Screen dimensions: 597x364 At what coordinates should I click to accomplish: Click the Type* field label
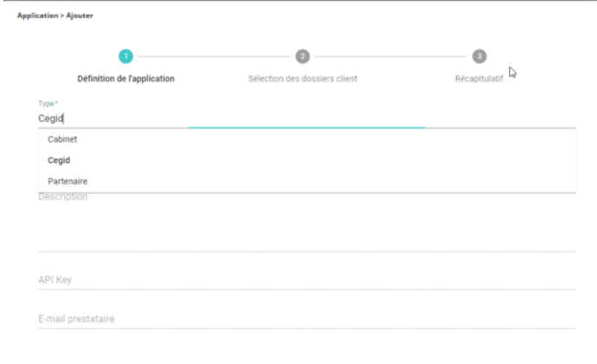point(48,103)
